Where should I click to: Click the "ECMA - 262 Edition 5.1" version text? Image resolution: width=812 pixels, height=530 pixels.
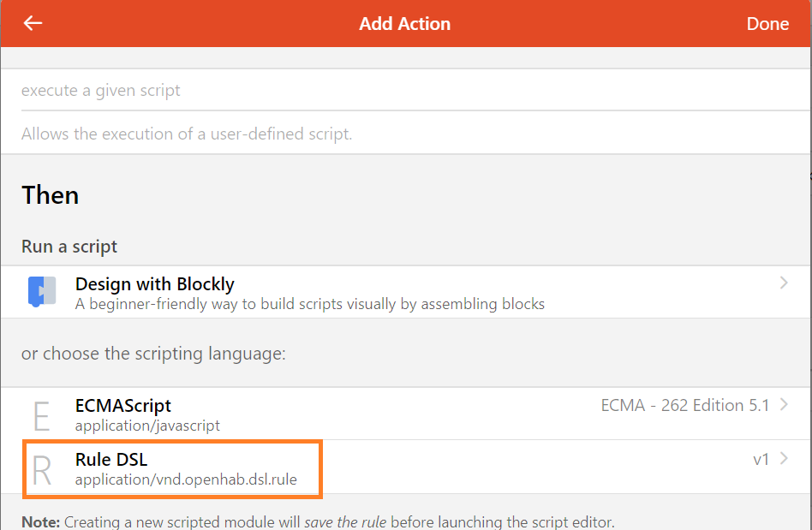pos(685,405)
